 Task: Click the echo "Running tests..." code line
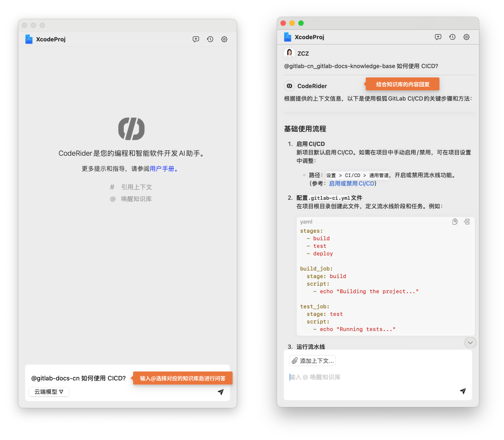click(x=354, y=329)
